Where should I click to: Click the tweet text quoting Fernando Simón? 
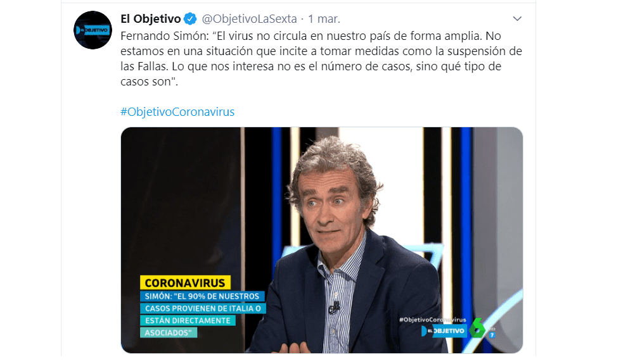321,58
